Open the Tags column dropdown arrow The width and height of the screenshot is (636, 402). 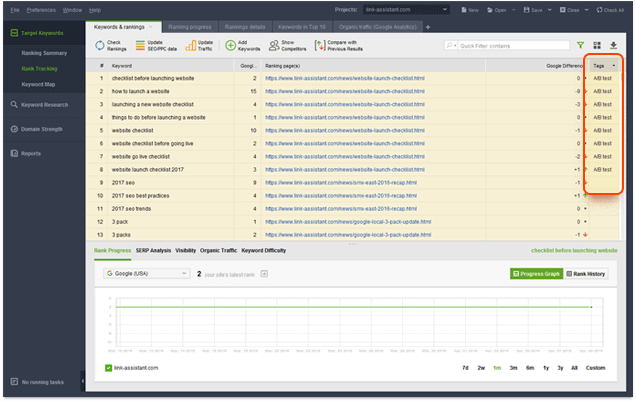(x=614, y=66)
